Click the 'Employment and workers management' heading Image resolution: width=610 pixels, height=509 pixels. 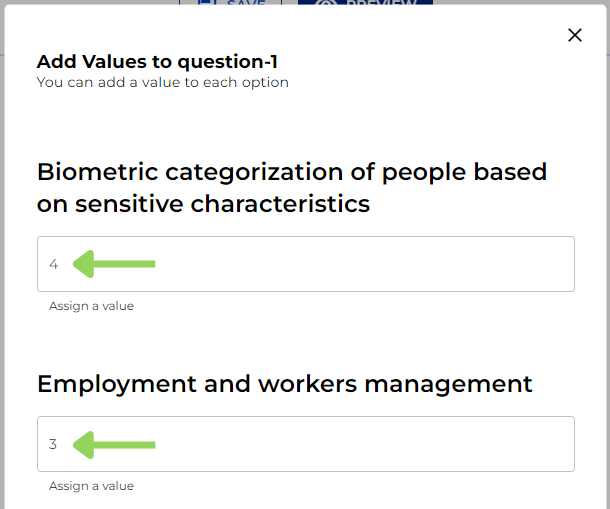[284, 383]
